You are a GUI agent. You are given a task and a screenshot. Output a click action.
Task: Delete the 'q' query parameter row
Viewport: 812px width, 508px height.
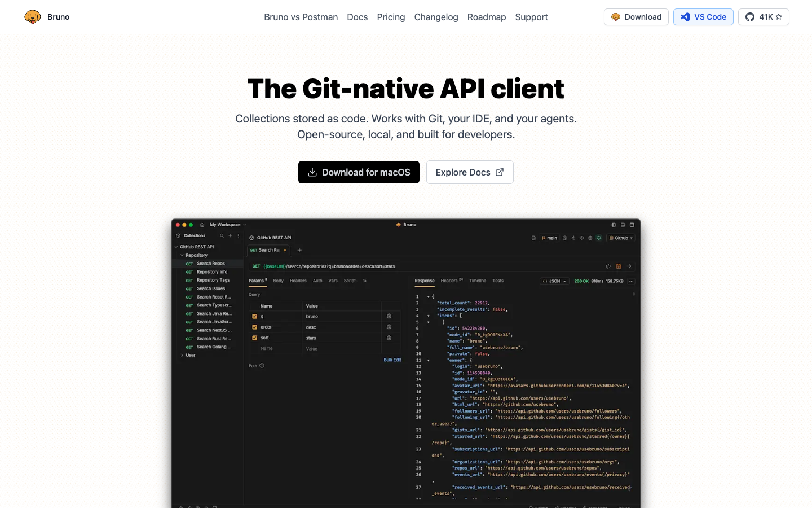click(389, 316)
